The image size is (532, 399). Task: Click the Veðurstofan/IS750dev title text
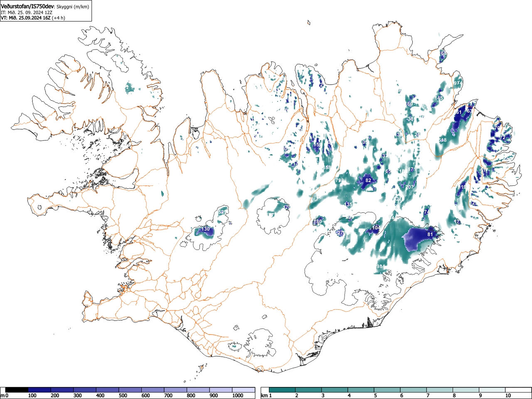pos(27,6)
